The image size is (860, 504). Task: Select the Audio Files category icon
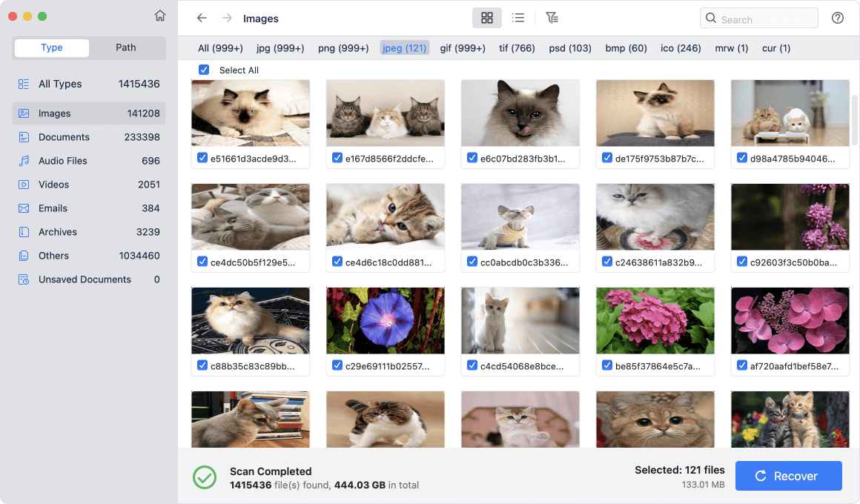[24, 161]
